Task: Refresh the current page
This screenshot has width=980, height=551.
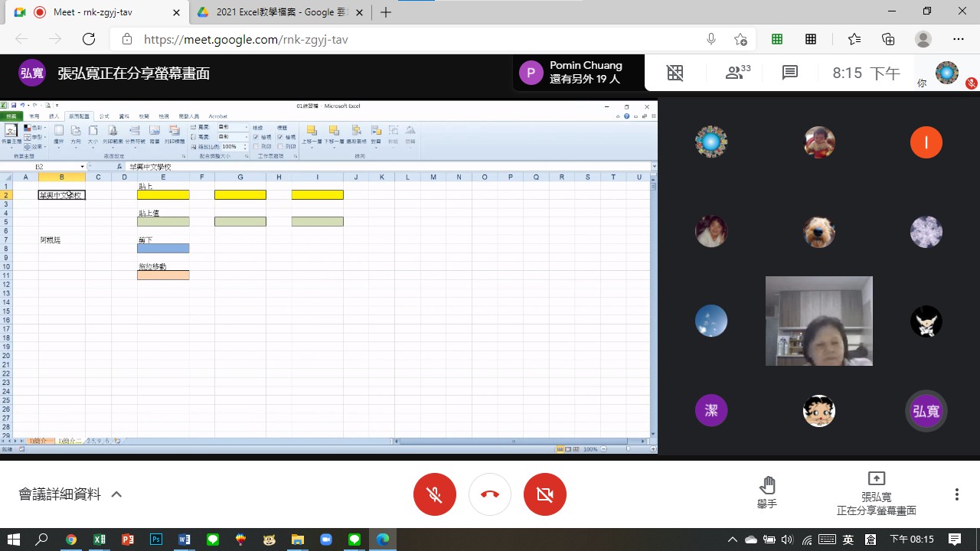Action: tap(89, 39)
